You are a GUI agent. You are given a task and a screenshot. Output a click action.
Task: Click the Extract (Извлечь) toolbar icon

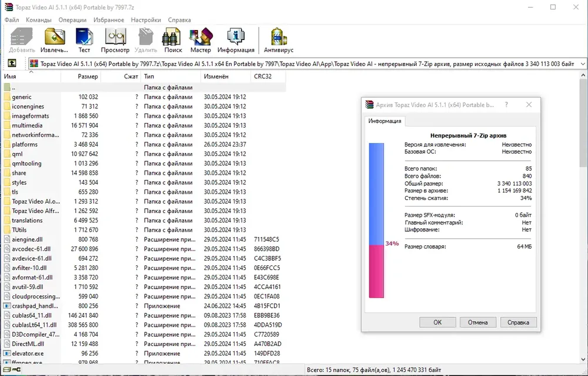(x=54, y=40)
